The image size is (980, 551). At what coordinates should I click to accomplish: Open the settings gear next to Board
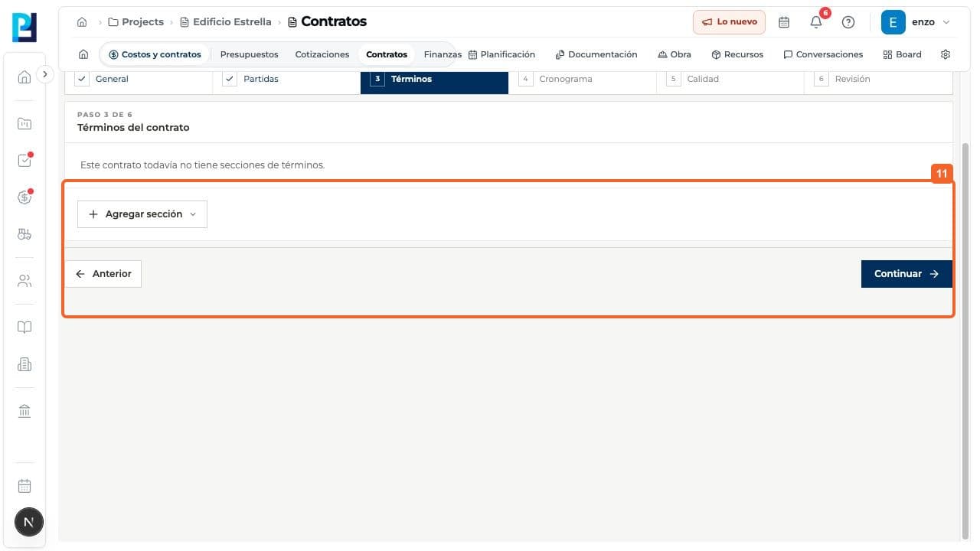coord(946,54)
